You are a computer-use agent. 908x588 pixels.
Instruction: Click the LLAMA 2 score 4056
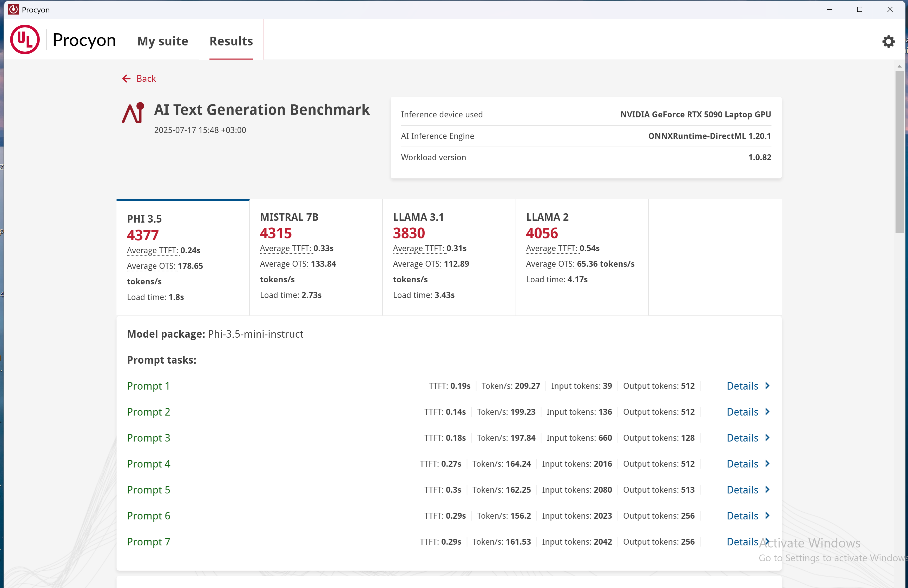[542, 233]
